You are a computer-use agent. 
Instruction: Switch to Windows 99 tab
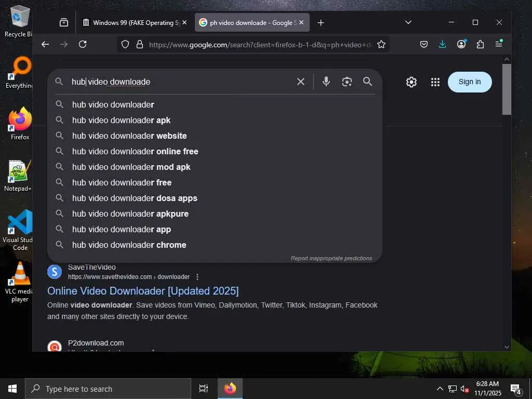(x=135, y=23)
